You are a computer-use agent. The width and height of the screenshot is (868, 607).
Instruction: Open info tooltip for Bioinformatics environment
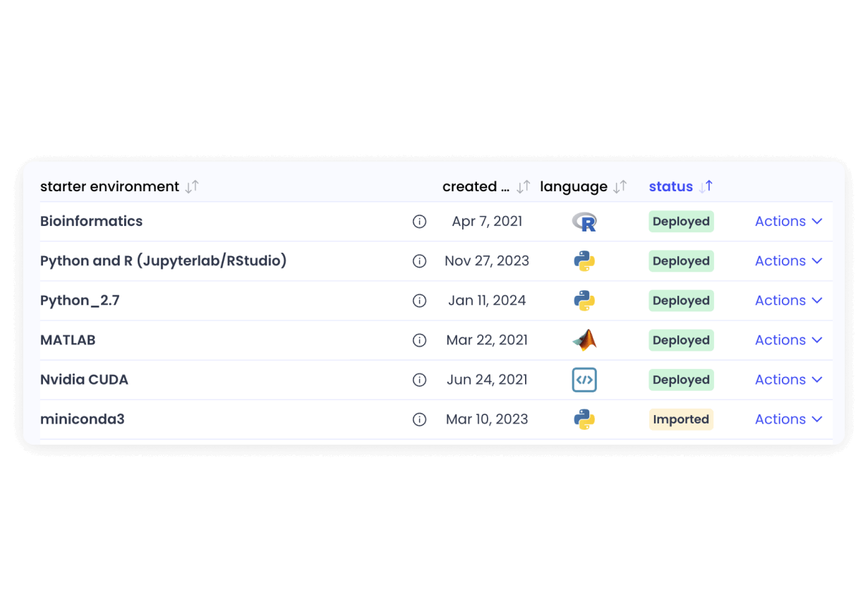tap(420, 221)
